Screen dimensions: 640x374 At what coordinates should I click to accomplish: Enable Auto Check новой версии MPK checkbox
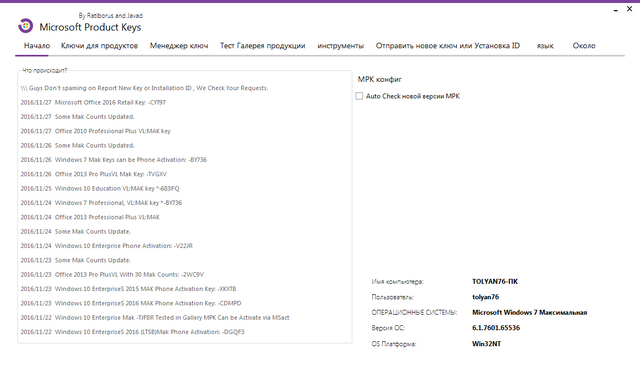pos(359,96)
